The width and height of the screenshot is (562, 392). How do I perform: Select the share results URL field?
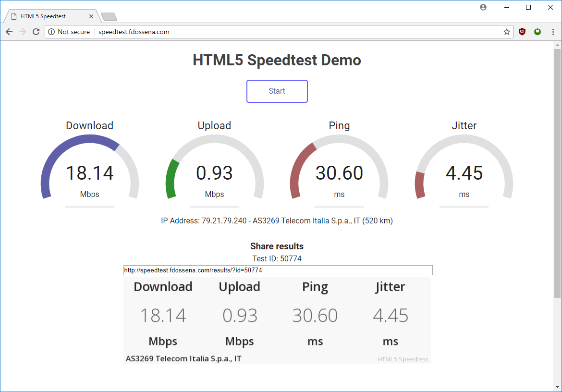(x=277, y=270)
